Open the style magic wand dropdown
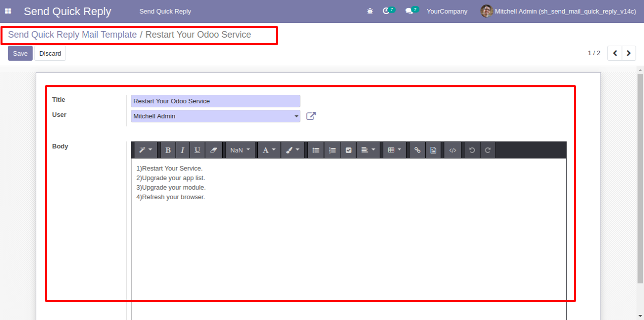This screenshot has width=644, height=320. 145,150
